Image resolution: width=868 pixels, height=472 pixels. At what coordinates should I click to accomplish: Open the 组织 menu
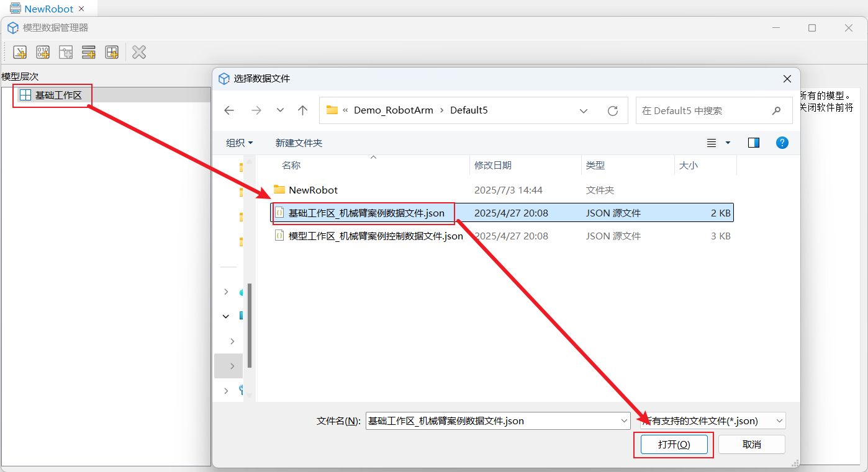[x=239, y=143]
